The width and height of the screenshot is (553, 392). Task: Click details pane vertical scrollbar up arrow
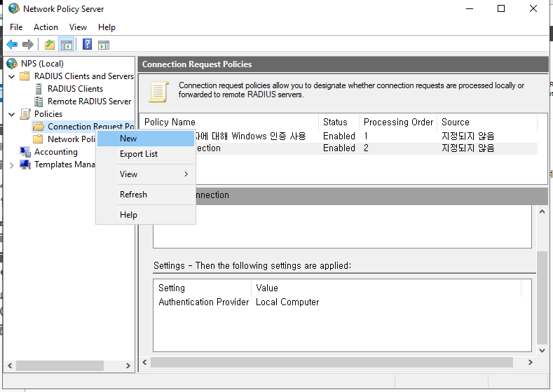tap(542, 211)
